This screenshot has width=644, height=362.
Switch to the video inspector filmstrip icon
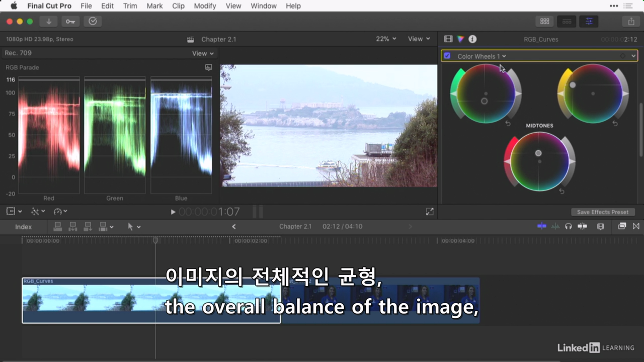click(448, 39)
